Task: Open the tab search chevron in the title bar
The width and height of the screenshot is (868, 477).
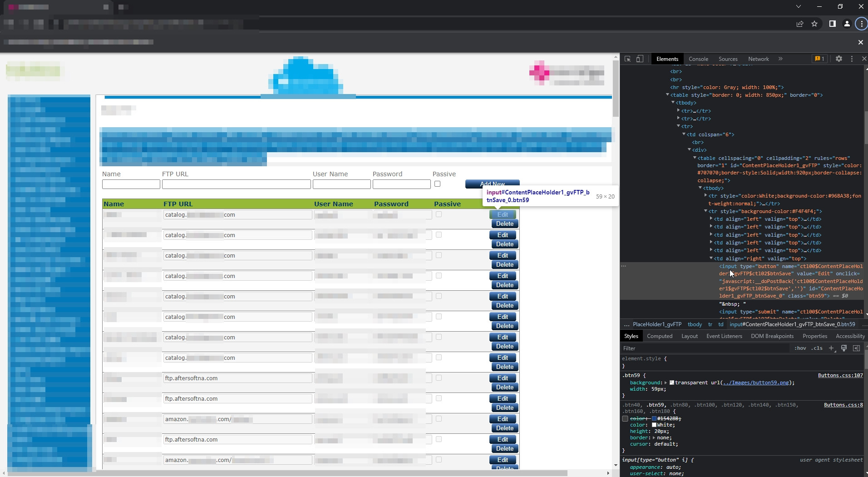Action: [x=799, y=7]
